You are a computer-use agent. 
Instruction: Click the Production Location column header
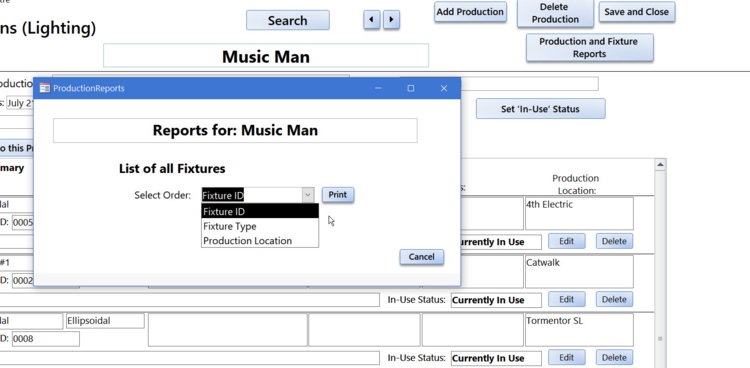click(575, 184)
